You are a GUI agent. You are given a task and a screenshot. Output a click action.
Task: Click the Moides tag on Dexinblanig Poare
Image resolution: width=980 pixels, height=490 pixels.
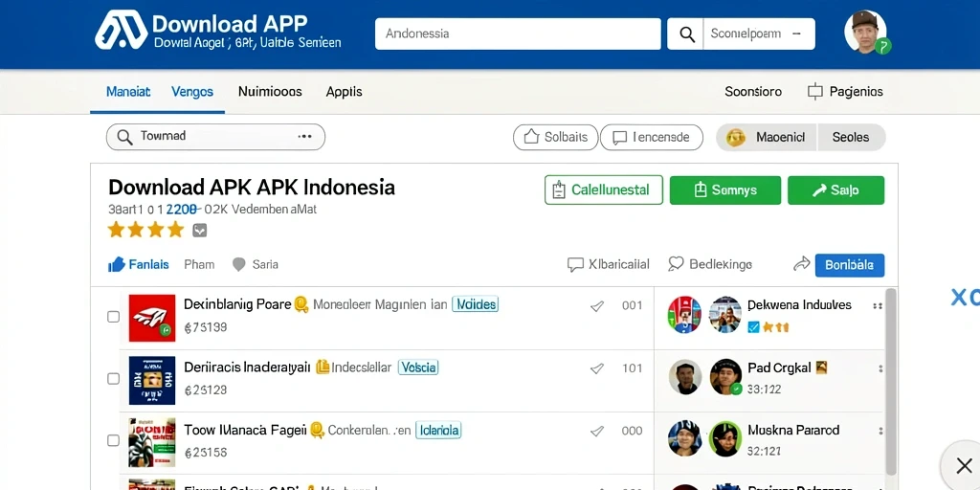(x=475, y=304)
